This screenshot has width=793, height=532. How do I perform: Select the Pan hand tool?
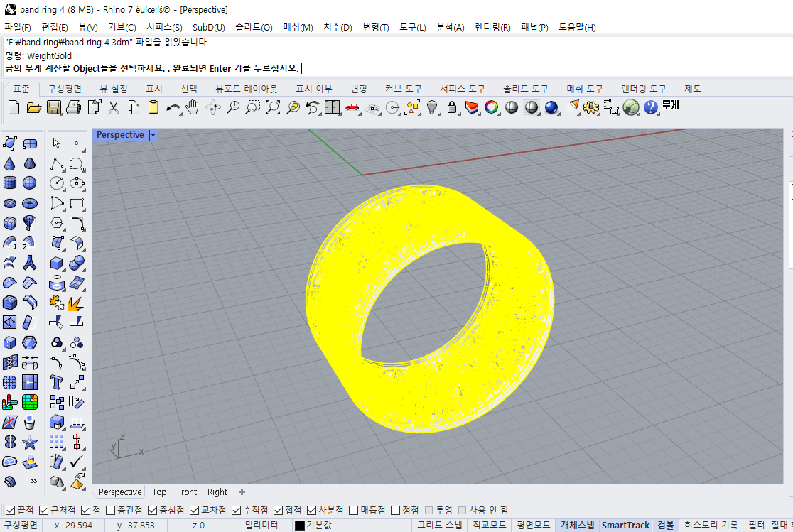click(x=192, y=107)
